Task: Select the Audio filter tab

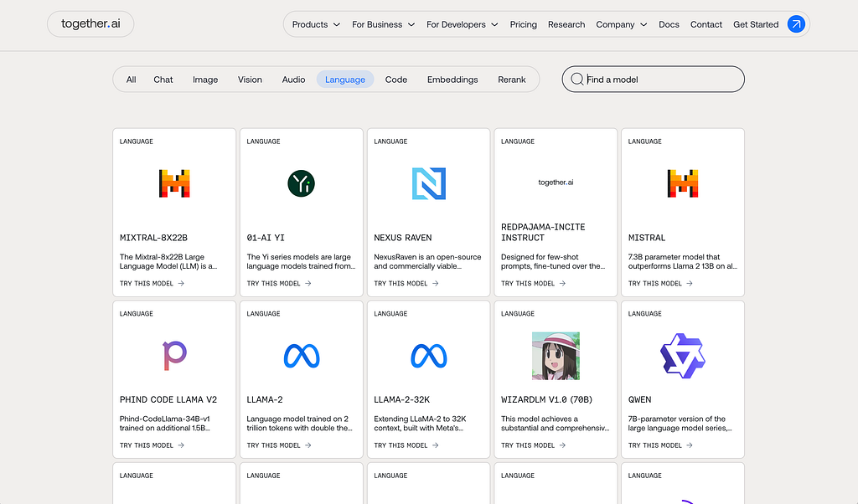Action: (x=294, y=80)
